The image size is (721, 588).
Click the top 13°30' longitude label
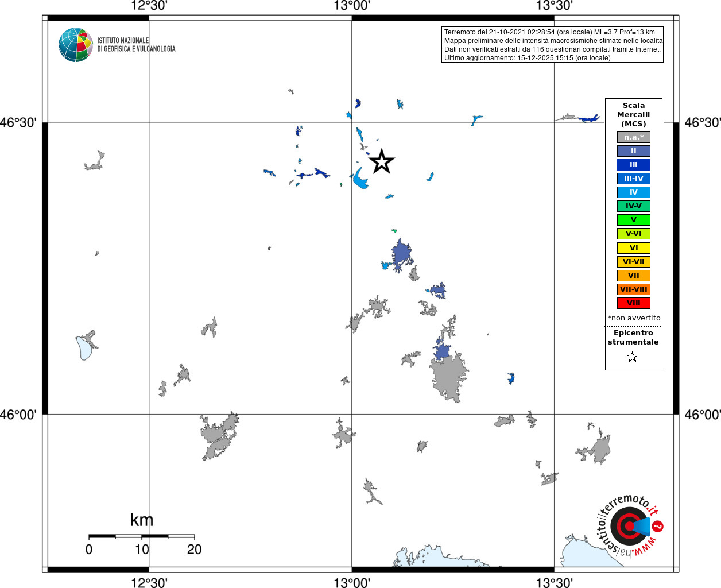click(555, 6)
